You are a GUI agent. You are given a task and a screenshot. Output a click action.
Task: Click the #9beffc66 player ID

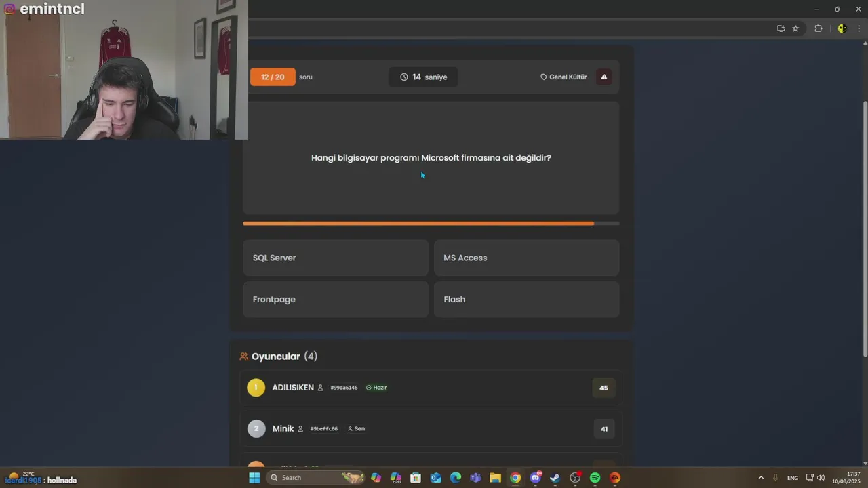tap(324, 429)
